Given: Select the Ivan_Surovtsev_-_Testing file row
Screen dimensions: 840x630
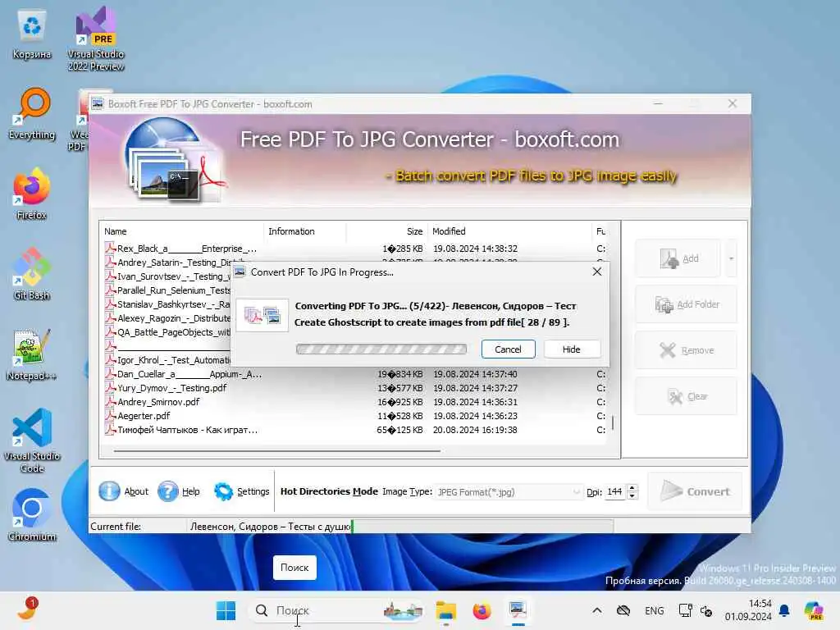Looking at the screenshot, I should point(167,276).
